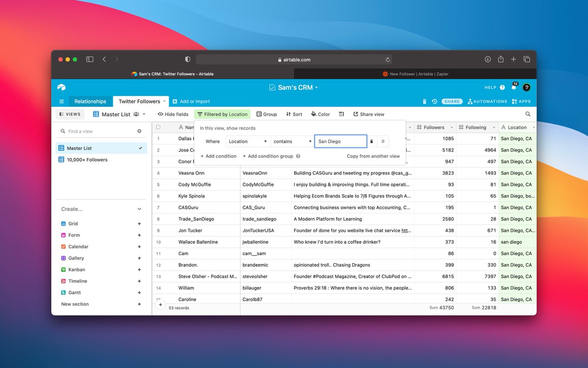
Task: Click plus next to New section
Action: coord(139,304)
